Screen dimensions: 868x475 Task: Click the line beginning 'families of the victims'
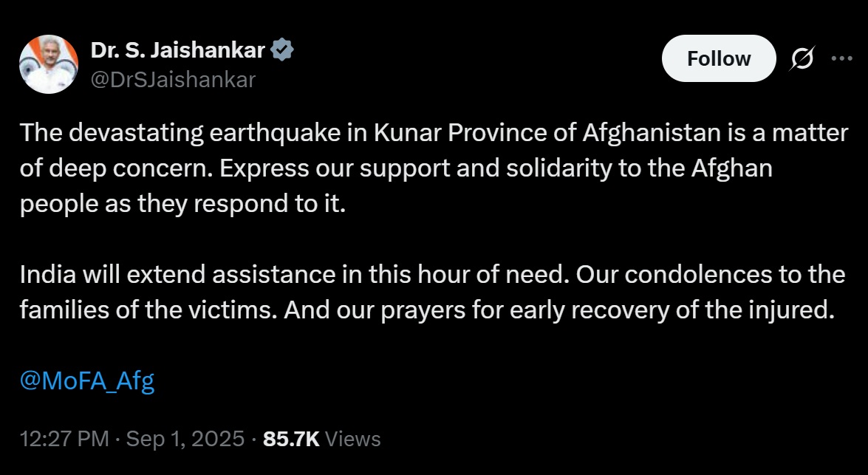tap(426, 310)
